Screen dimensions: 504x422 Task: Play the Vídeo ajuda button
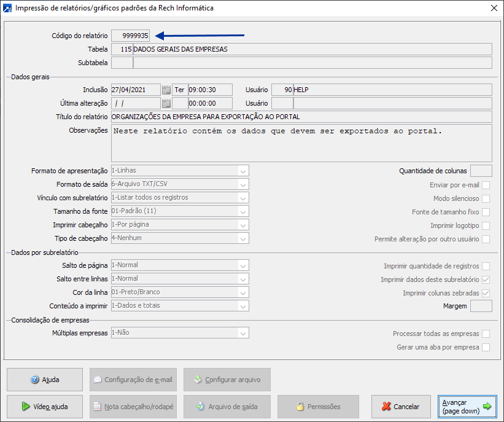pos(45,407)
